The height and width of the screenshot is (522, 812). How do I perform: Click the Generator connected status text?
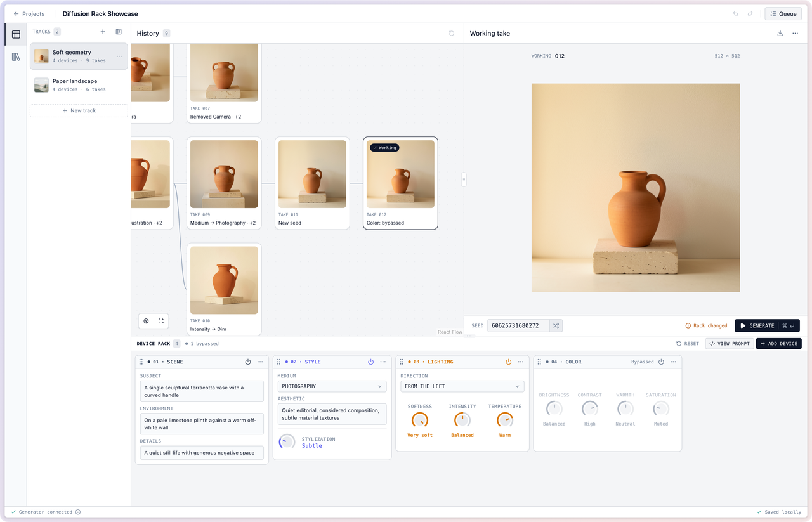pos(46,512)
